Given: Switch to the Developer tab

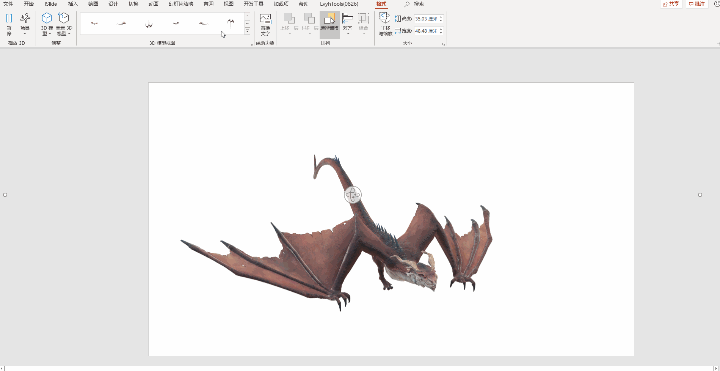Looking at the screenshot, I should [253, 4].
